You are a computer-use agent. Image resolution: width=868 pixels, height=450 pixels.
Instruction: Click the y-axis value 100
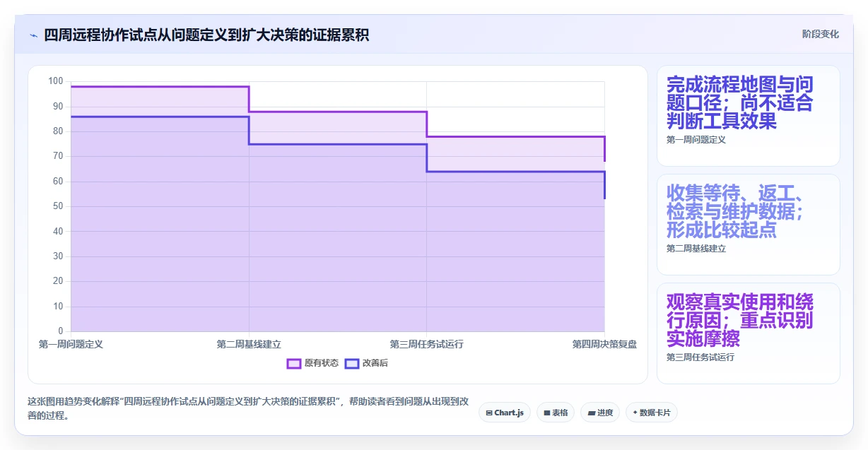(56, 81)
